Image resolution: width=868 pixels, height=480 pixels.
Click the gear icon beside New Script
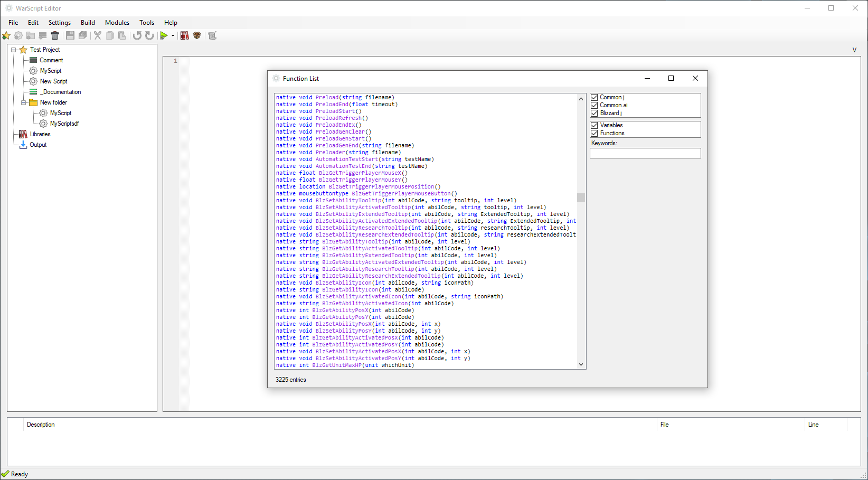coord(33,81)
